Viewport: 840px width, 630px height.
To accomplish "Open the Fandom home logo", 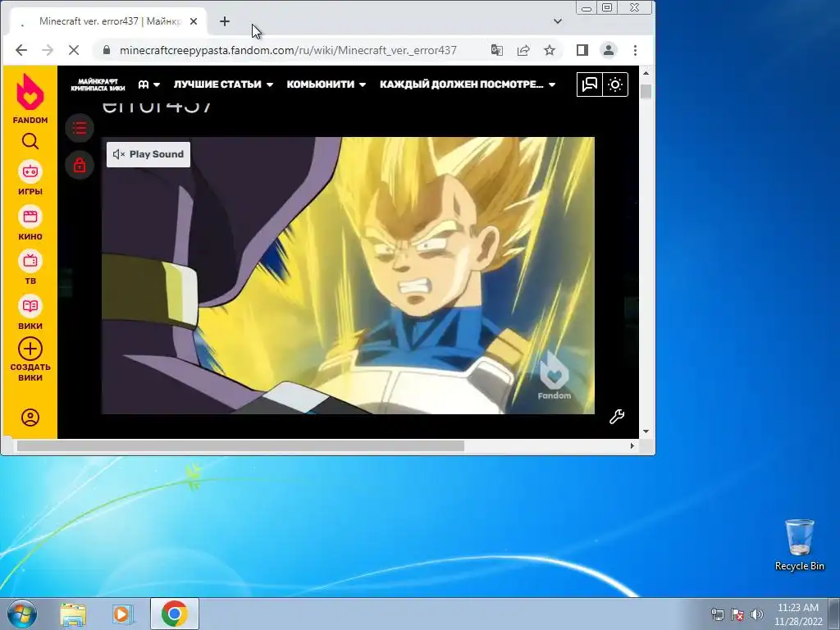I will [x=30, y=98].
